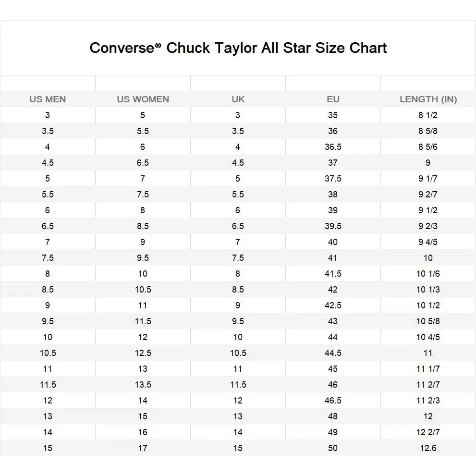This screenshot has width=476, height=476.
Task: Click the EU column header
Action: (x=333, y=99)
